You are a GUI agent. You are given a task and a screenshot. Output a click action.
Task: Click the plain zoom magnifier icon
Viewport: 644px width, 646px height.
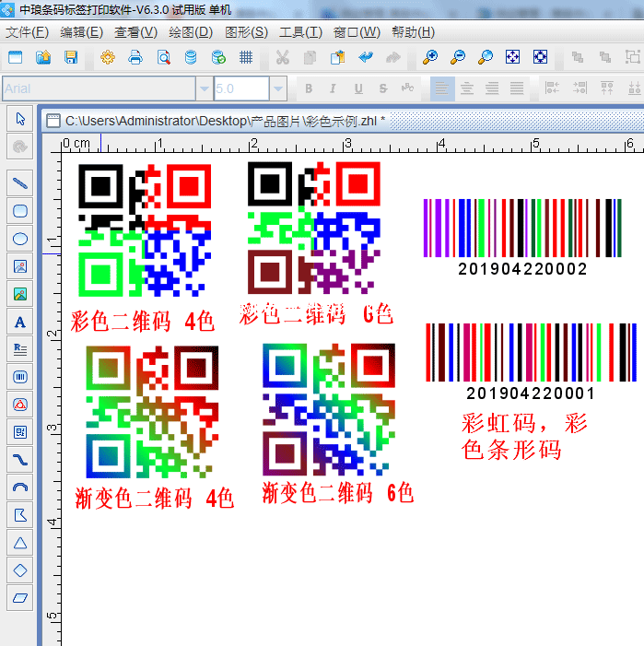point(486,57)
